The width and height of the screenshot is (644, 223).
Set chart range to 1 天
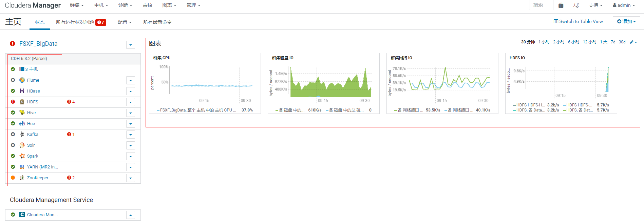(604, 42)
